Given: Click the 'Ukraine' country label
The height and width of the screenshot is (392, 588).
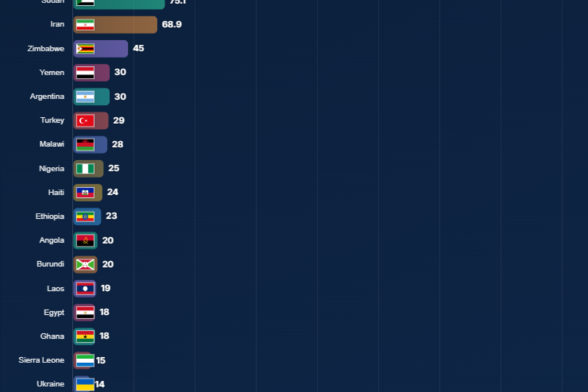Looking at the screenshot, I should point(50,384).
